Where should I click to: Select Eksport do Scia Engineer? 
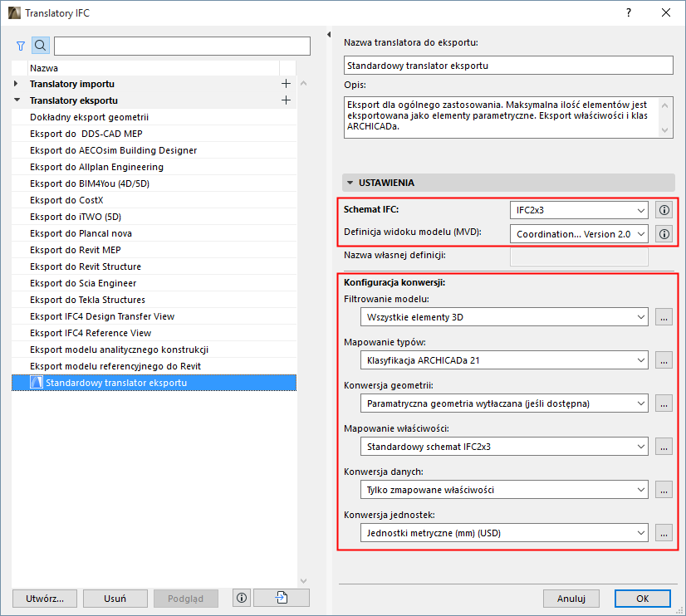[154, 283]
